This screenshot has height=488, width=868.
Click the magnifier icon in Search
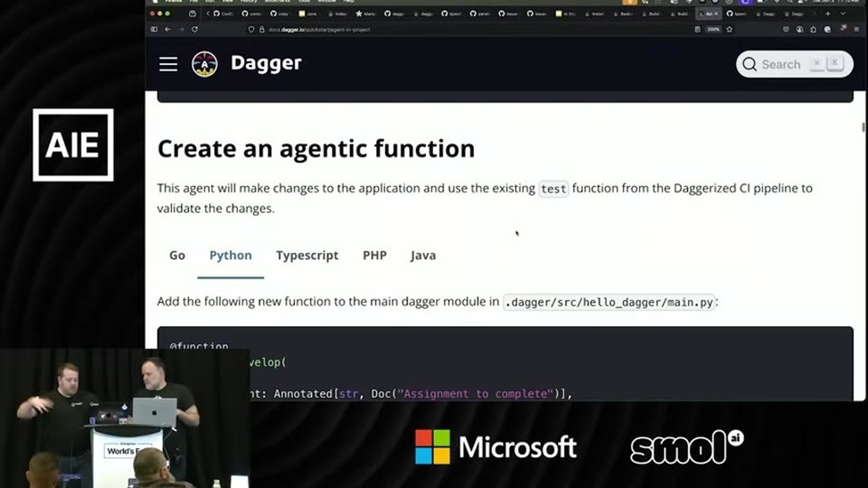(x=749, y=64)
